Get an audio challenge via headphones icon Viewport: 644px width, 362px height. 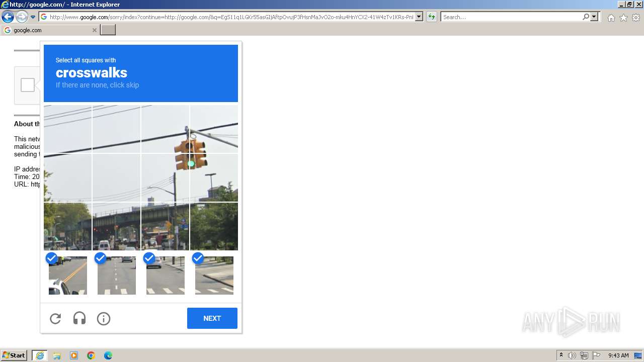pyautogui.click(x=79, y=318)
